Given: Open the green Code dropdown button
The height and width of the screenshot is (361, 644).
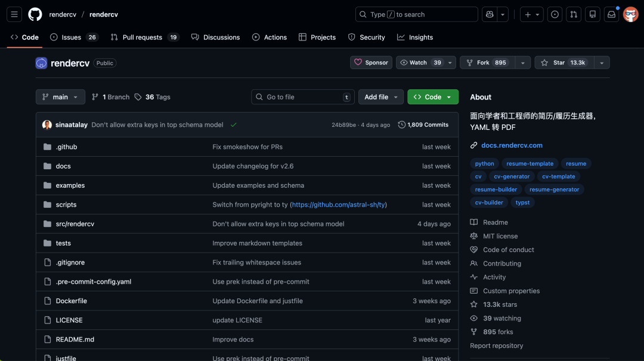Looking at the screenshot, I should 433,97.
